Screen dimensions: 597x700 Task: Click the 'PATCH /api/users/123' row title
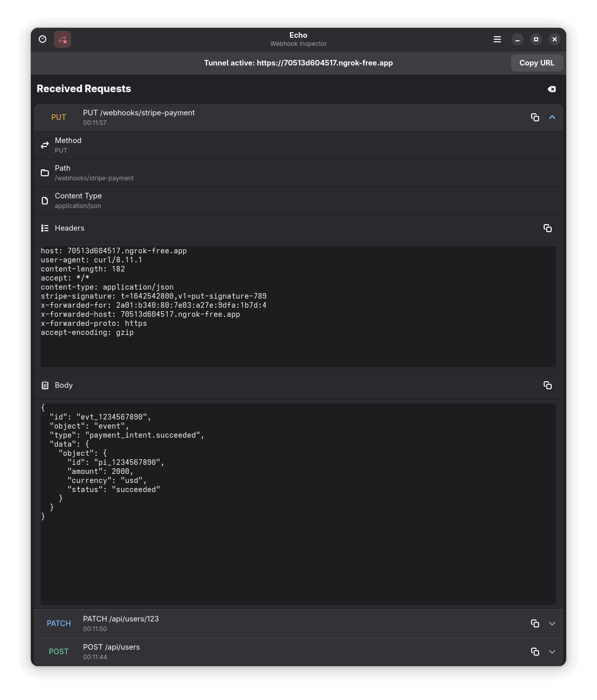121,619
